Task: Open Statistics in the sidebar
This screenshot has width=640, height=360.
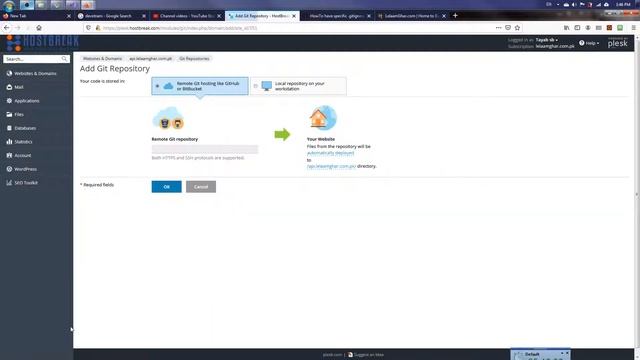Action: coord(20,142)
